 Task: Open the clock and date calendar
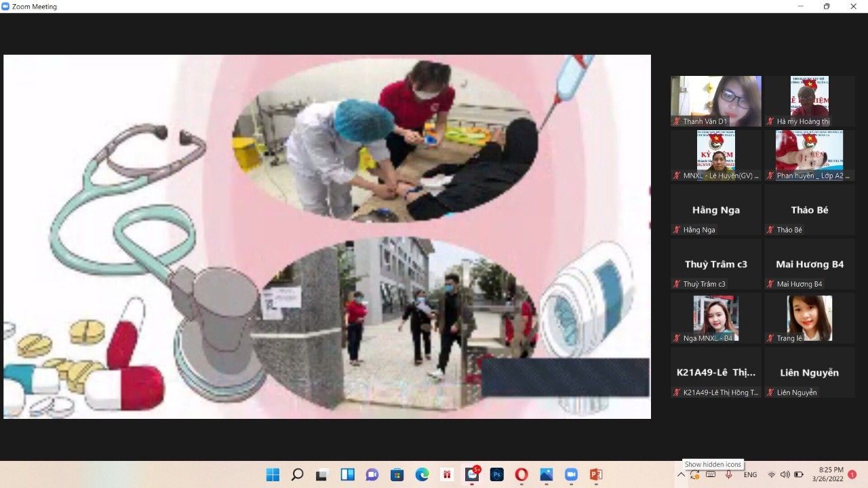(x=831, y=474)
